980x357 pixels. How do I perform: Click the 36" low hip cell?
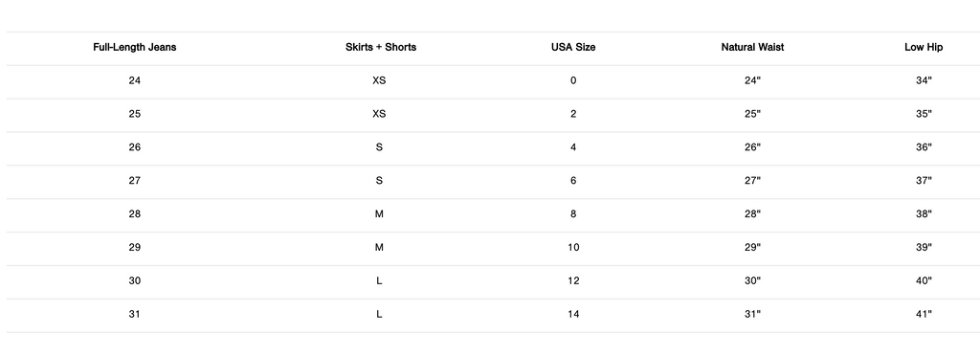[924, 147]
